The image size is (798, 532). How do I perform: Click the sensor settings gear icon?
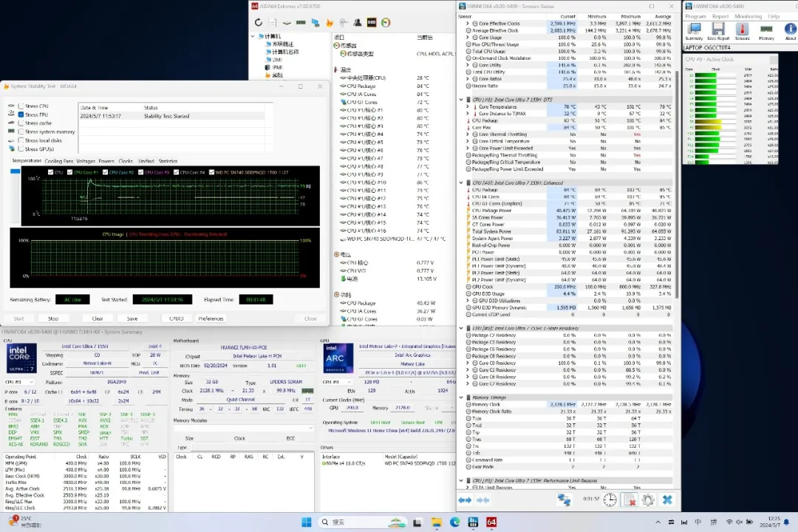[648, 500]
